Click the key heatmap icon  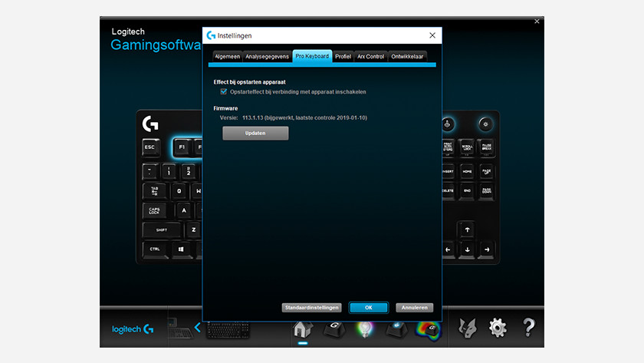click(x=429, y=329)
